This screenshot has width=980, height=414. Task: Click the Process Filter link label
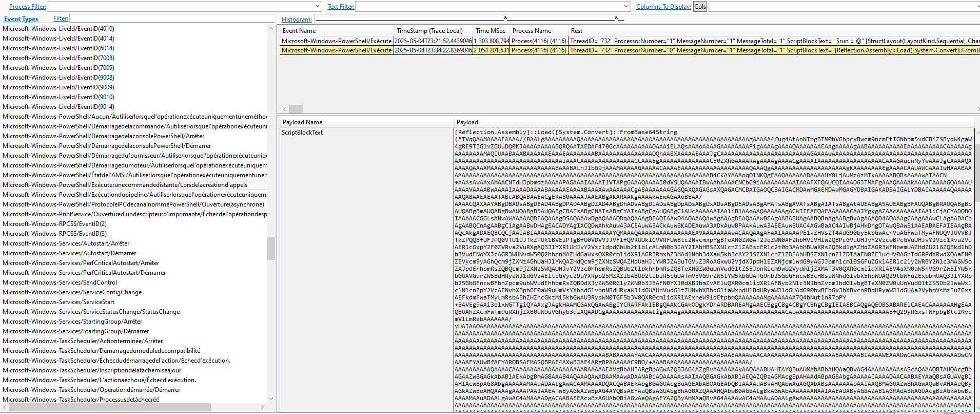28,7
